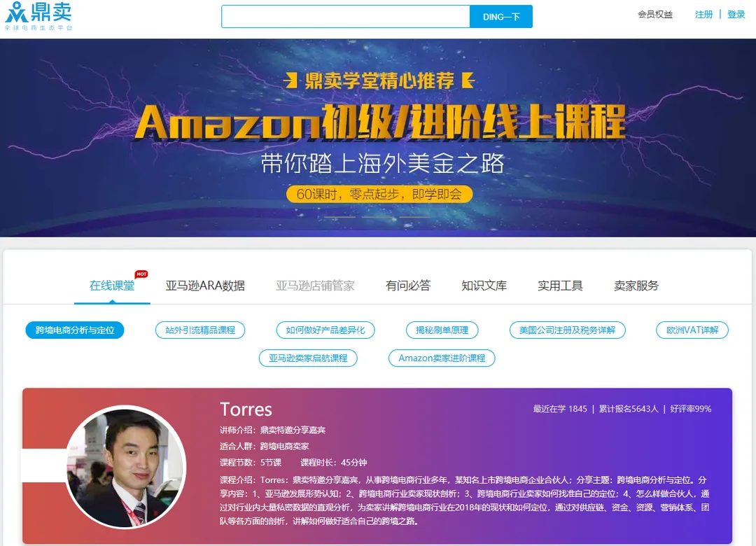Image resolution: width=756 pixels, height=546 pixels.
Task: Open 会员权益 member benefits link
Action: click(654, 15)
